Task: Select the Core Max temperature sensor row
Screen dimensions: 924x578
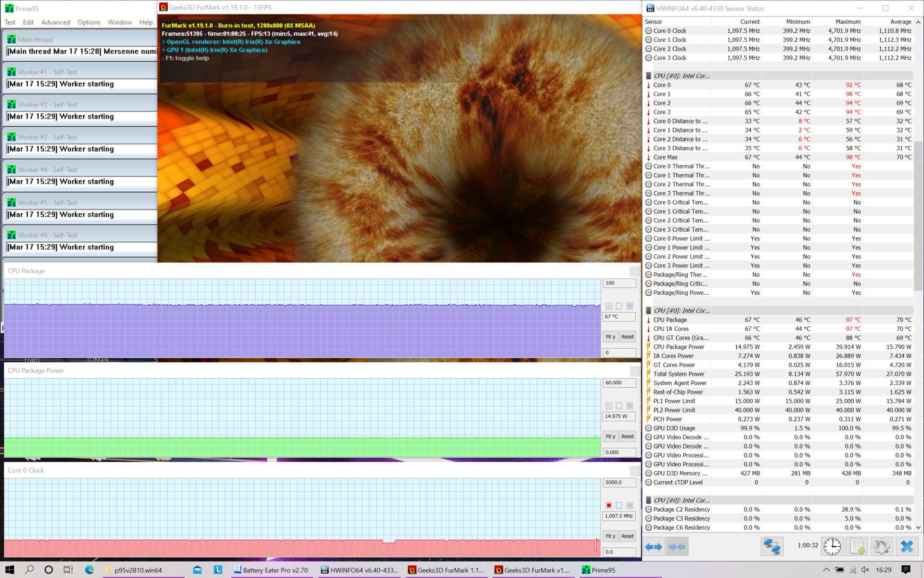Action: [666, 157]
